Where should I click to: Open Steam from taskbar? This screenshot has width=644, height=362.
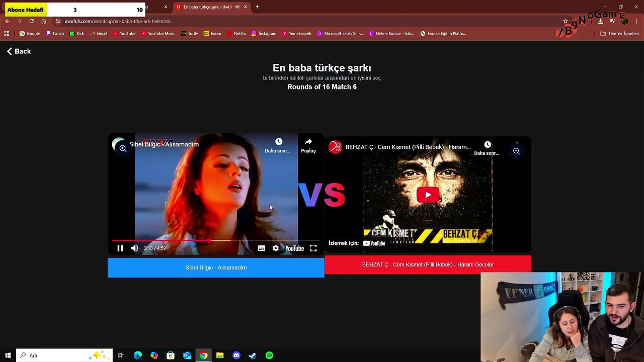[253, 355]
